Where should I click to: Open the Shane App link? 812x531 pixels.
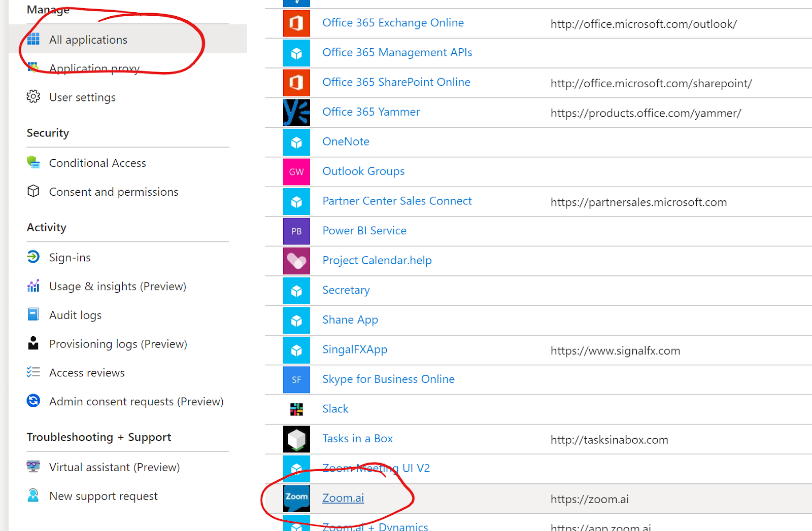(350, 320)
